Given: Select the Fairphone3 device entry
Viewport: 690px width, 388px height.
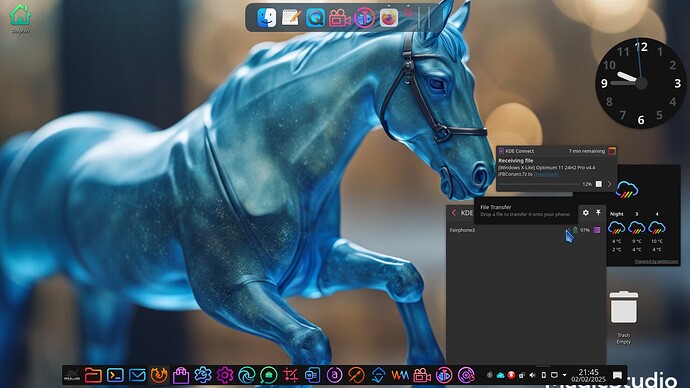Looking at the screenshot, I should tap(526, 230).
